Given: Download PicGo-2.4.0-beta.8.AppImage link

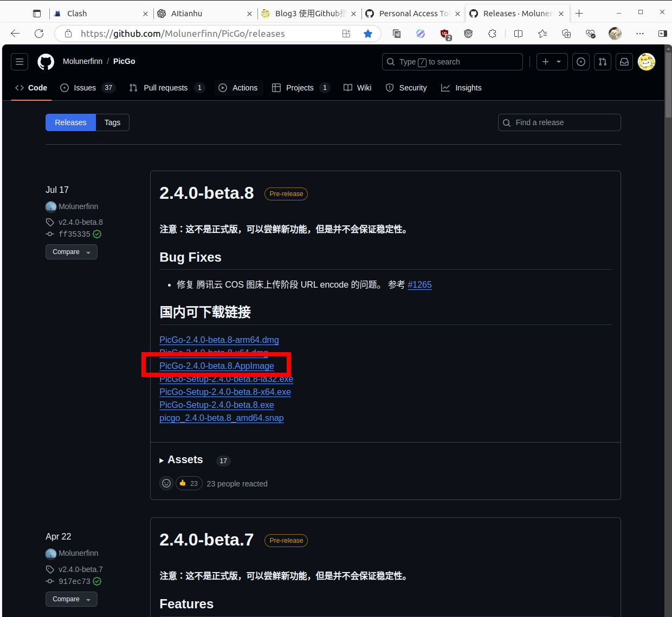Looking at the screenshot, I should (217, 366).
